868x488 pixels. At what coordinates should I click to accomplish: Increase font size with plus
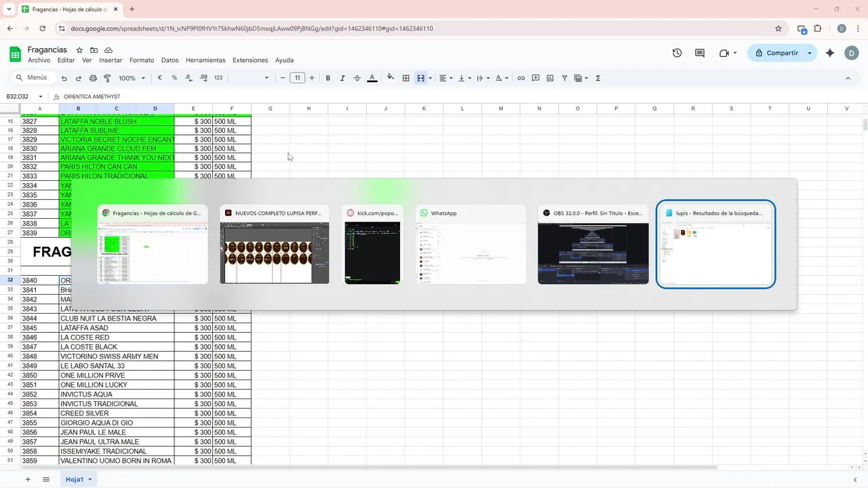312,78
